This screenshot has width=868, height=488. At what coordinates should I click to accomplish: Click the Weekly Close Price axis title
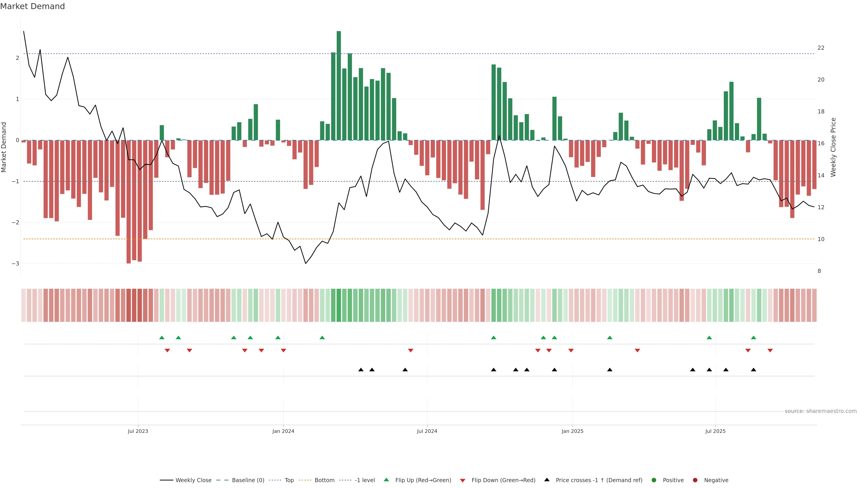tap(833, 147)
